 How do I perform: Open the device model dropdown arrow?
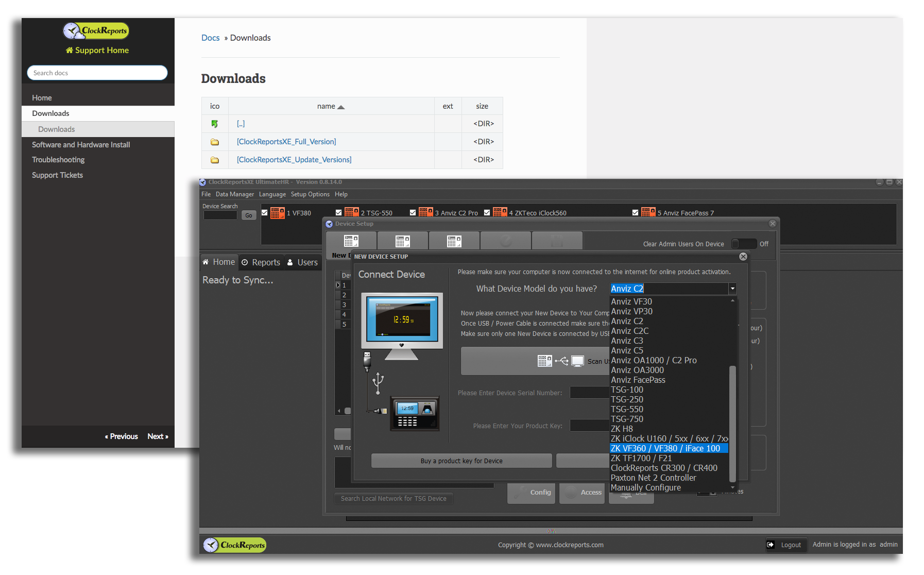pyautogui.click(x=732, y=289)
